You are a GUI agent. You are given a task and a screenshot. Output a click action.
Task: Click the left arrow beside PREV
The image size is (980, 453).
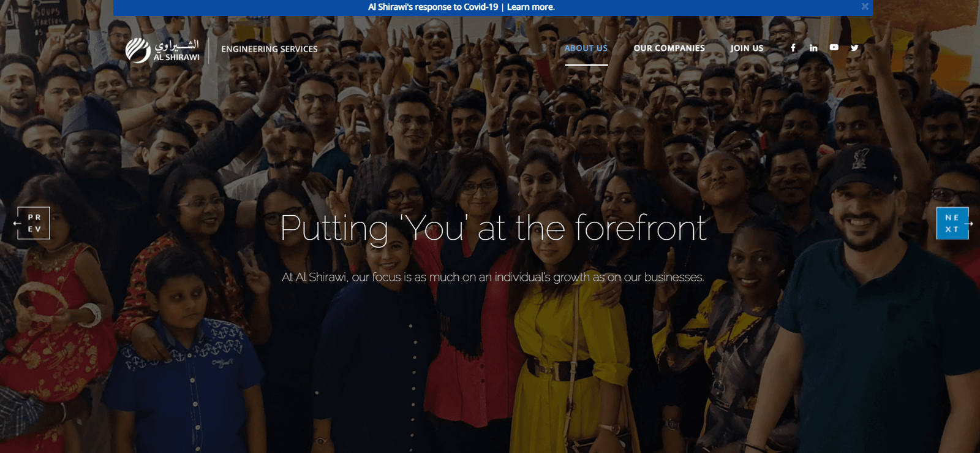click(17, 223)
